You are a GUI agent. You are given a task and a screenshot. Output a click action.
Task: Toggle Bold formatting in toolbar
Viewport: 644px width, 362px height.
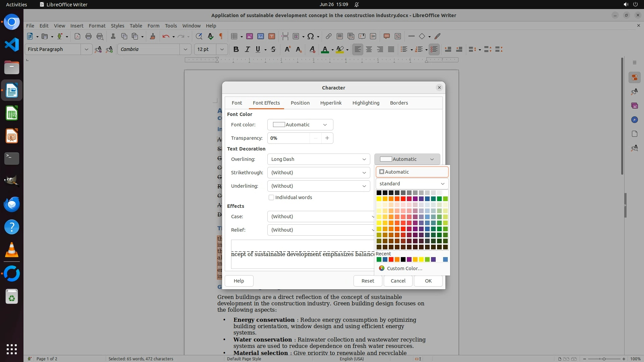coord(236,49)
